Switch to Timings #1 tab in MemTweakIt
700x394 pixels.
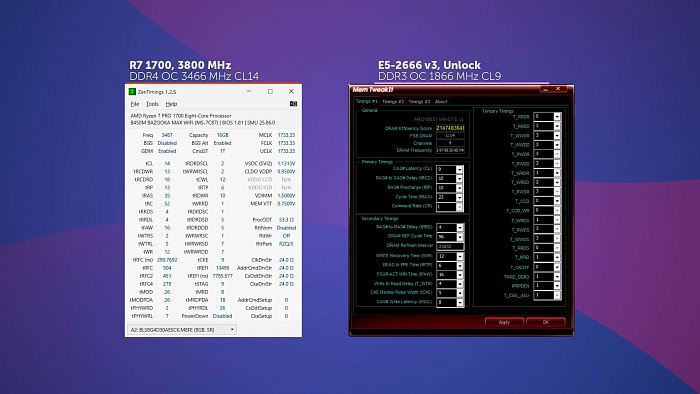pos(367,101)
